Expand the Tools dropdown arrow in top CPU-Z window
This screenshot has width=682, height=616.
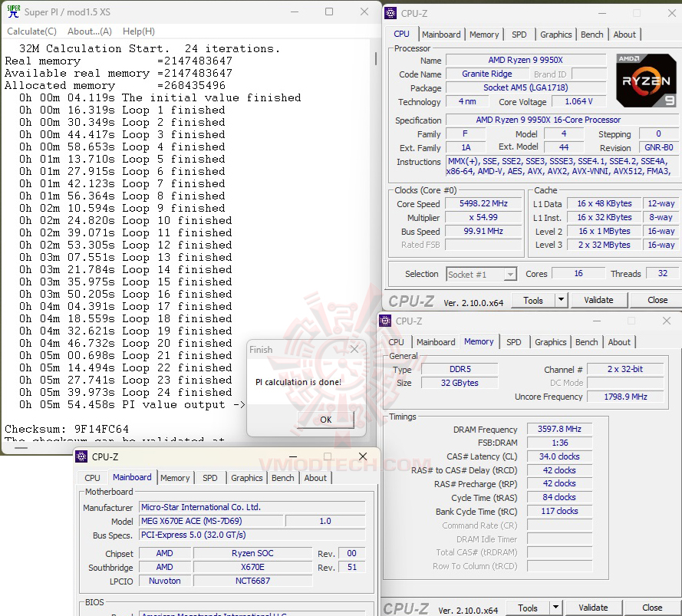(x=561, y=300)
